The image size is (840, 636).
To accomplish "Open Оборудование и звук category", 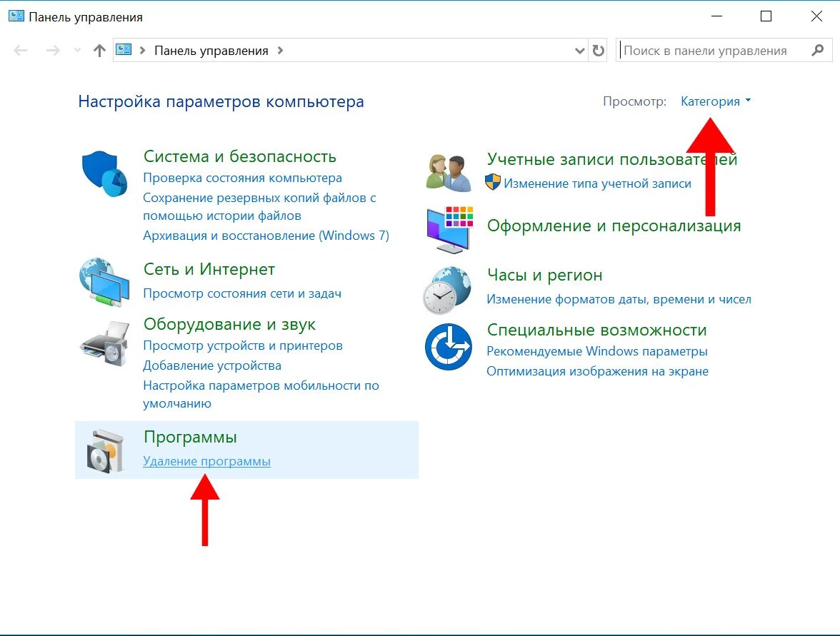I will 229,324.
